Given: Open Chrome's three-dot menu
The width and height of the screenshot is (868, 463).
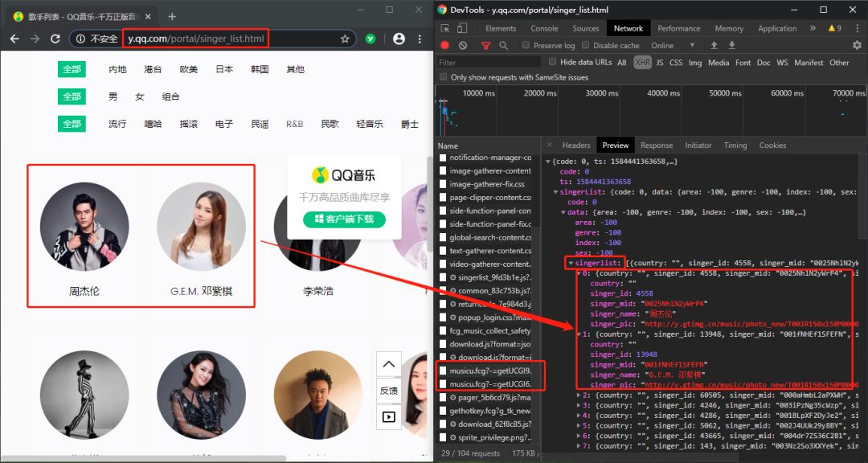Looking at the screenshot, I should coord(420,39).
